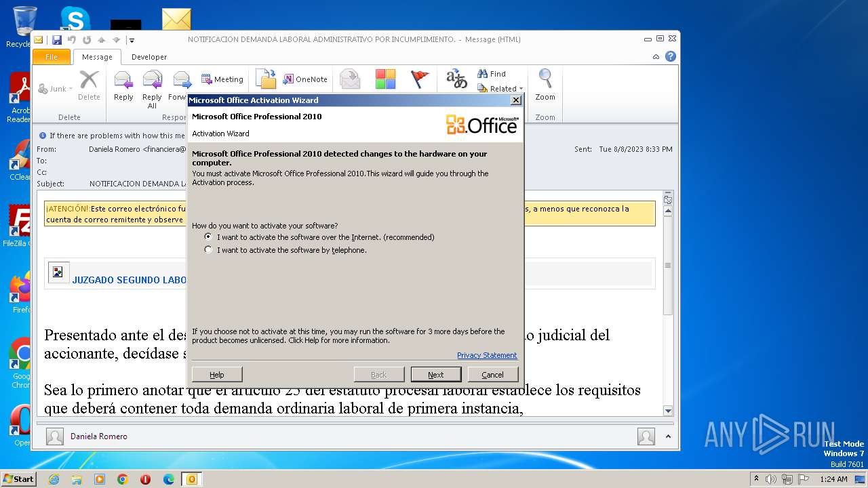Click the Outlook taskbar button
Viewport: 868px width, 488px height.
(192, 479)
